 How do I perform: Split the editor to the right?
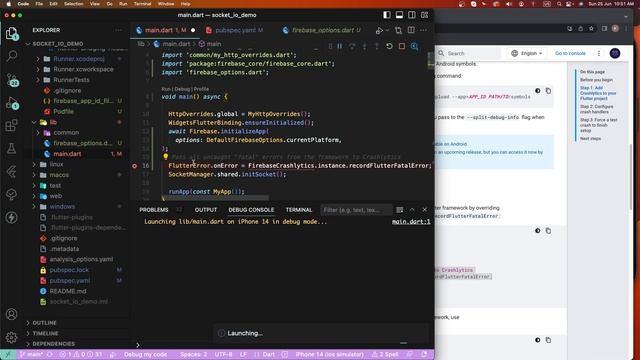point(411,30)
